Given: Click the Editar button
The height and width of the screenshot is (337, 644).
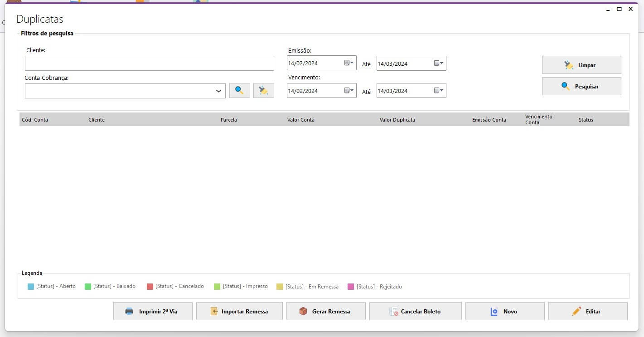Looking at the screenshot, I should (588, 311).
